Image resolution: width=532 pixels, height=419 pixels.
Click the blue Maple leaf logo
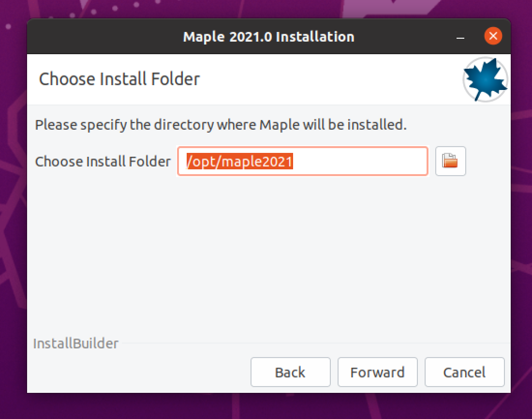coord(485,79)
